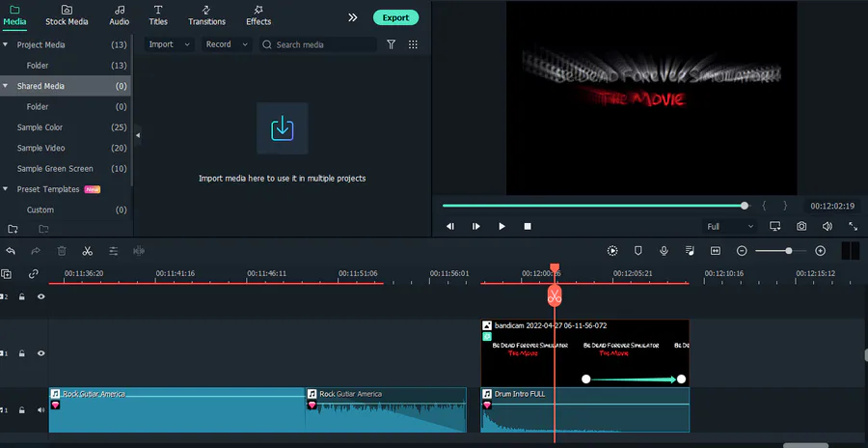This screenshot has width=868, height=448.
Task: Open the audio mixer icon
Action: [690, 251]
